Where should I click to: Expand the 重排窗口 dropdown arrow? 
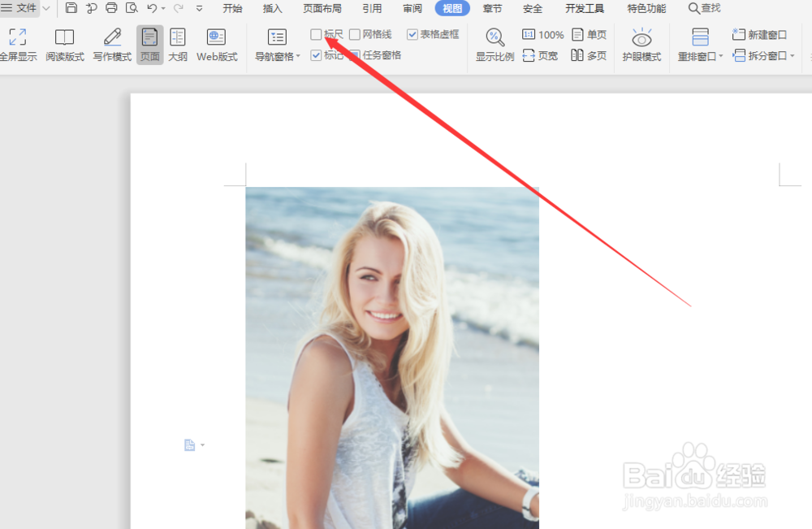(721, 56)
